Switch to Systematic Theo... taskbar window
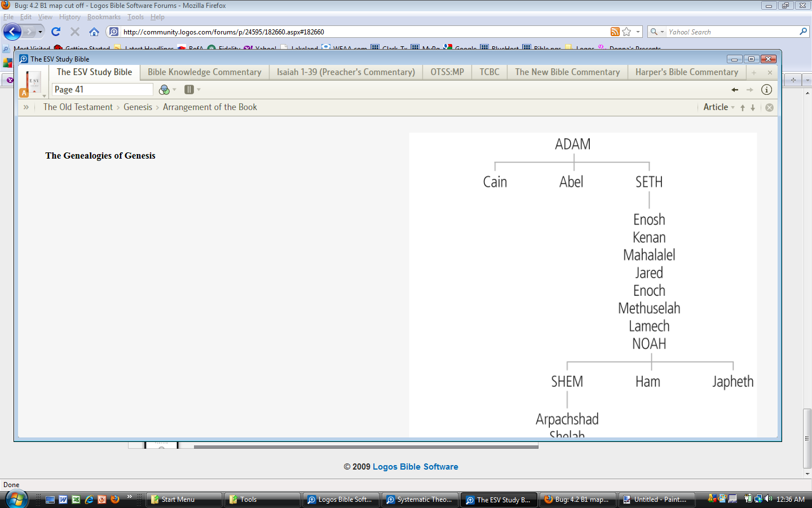This screenshot has height=508, width=812. pyautogui.click(x=421, y=500)
